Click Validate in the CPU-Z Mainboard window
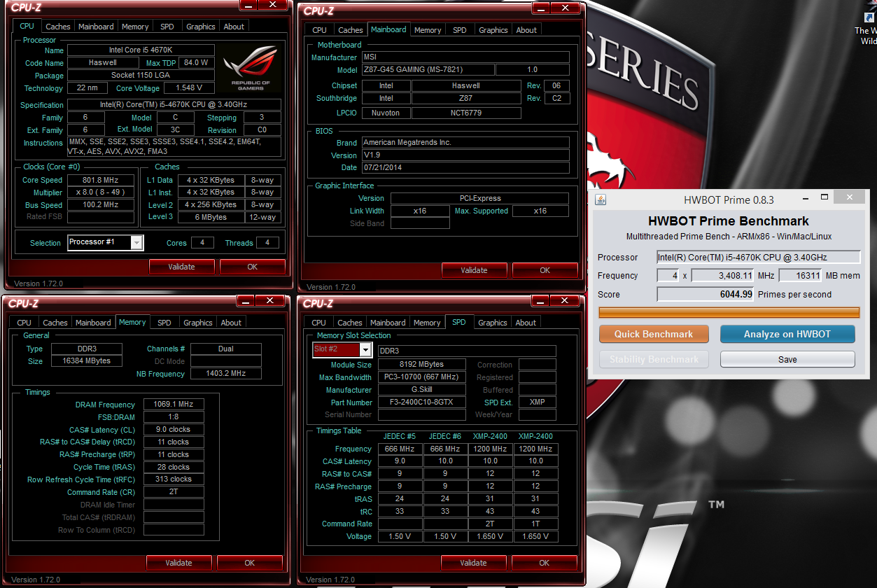The height and width of the screenshot is (588, 877). point(474,270)
